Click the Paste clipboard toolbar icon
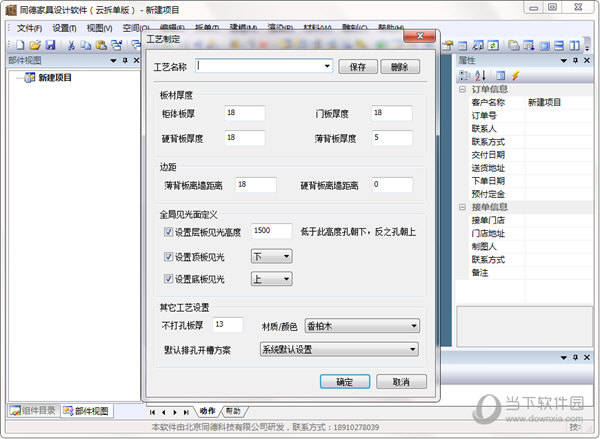600x439 pixels. point(100,45)
